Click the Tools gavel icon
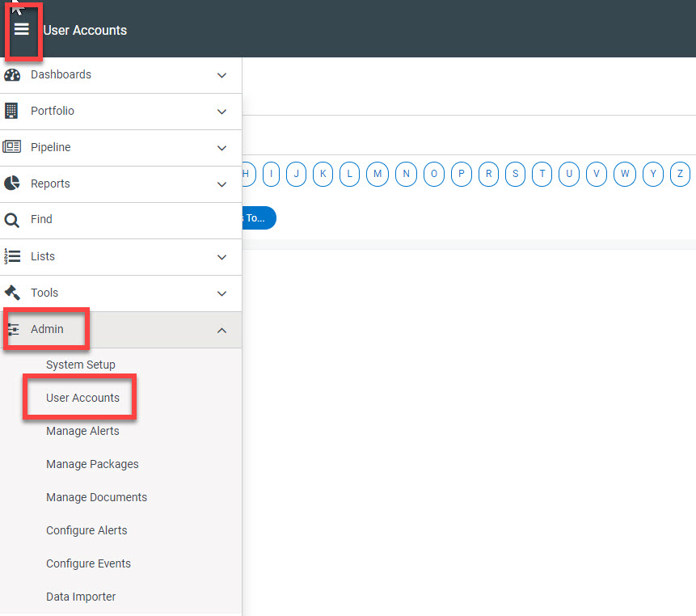Viewport: 696px width, 616px height. coord(13,293)
